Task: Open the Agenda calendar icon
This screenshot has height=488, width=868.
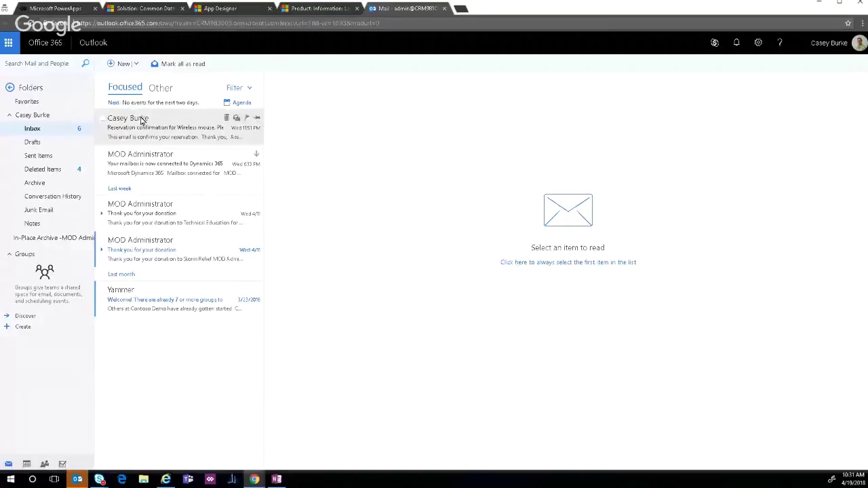Action: (x=226, y=102)
